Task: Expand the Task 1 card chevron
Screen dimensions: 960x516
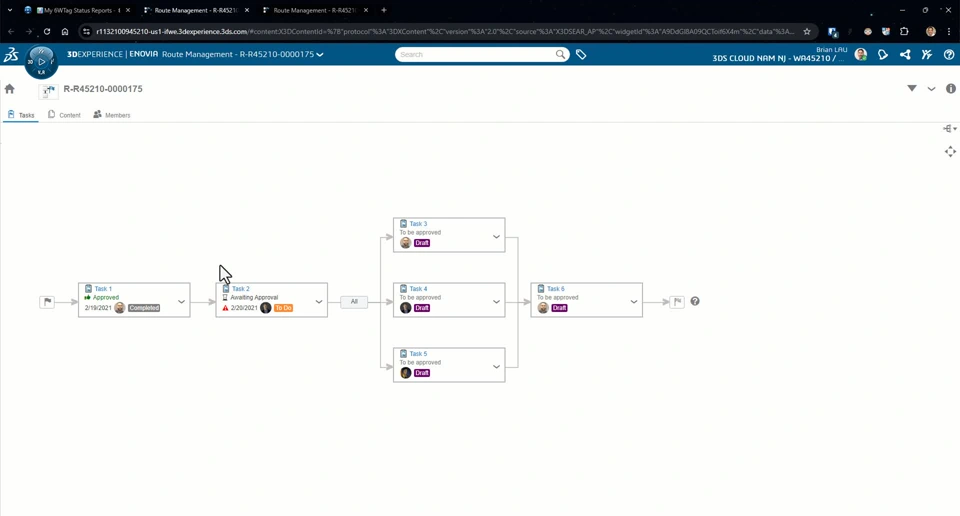Action: click(181, 302)
